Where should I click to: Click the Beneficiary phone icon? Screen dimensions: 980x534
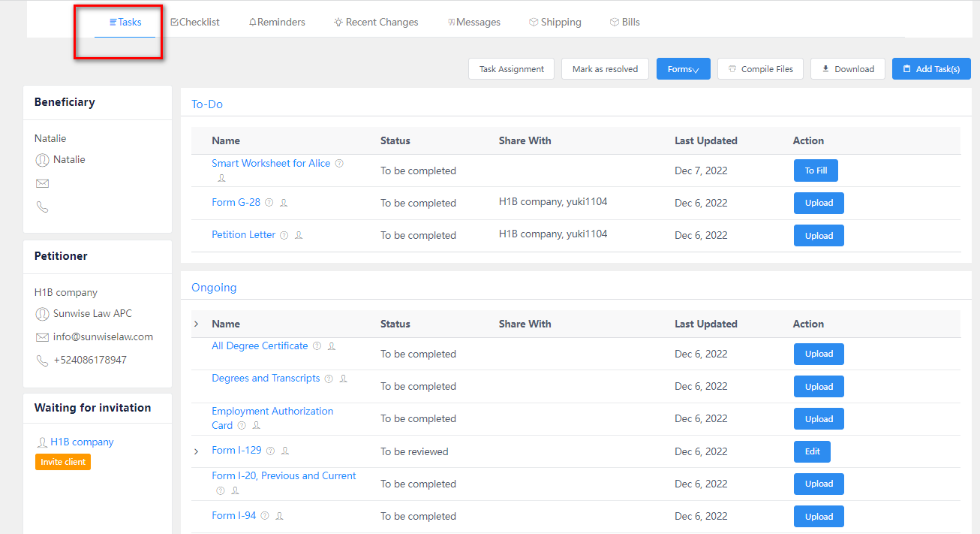[43, 207]
